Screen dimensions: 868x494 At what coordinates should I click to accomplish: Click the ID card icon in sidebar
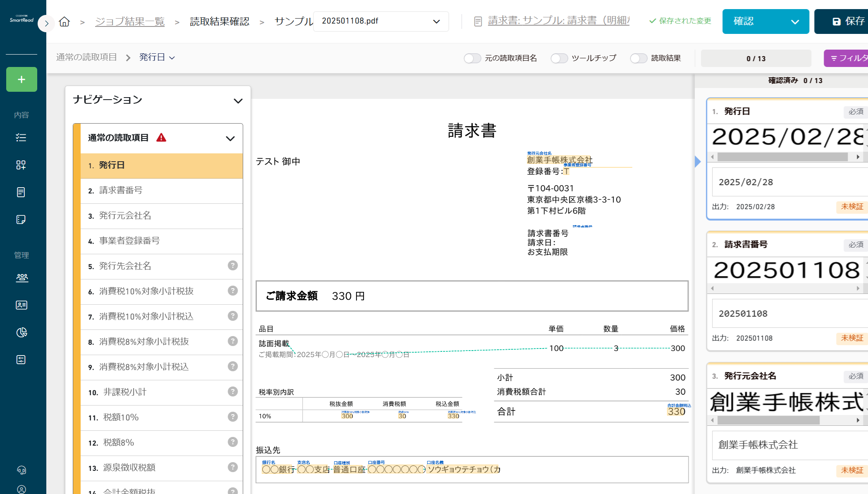pyautogui.click(x=22, y=305)
